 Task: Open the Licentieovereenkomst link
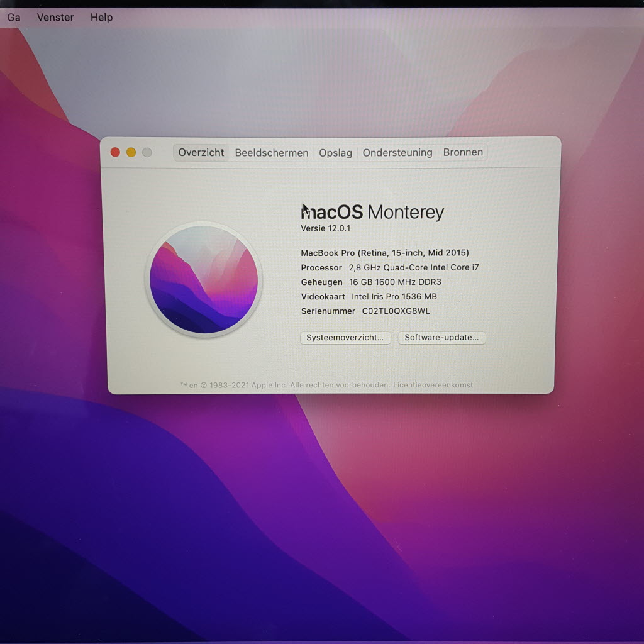(433, 386)
